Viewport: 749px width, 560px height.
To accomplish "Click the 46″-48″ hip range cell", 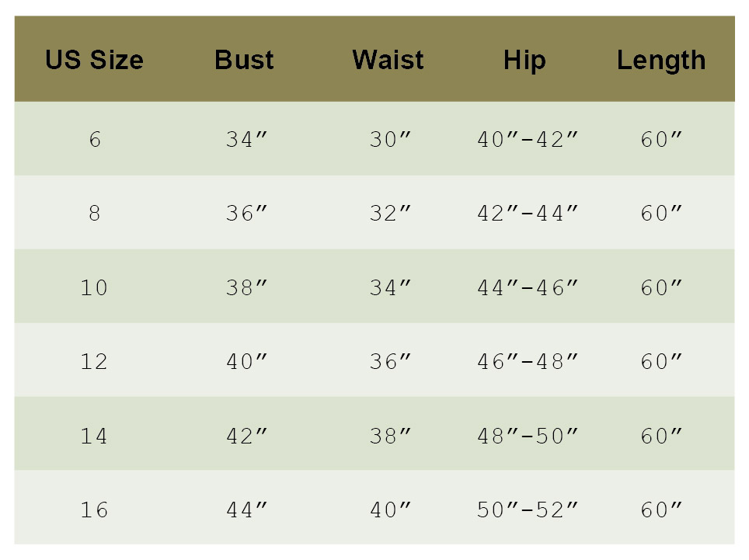I will pyautogui.click(x=528, y=362).
